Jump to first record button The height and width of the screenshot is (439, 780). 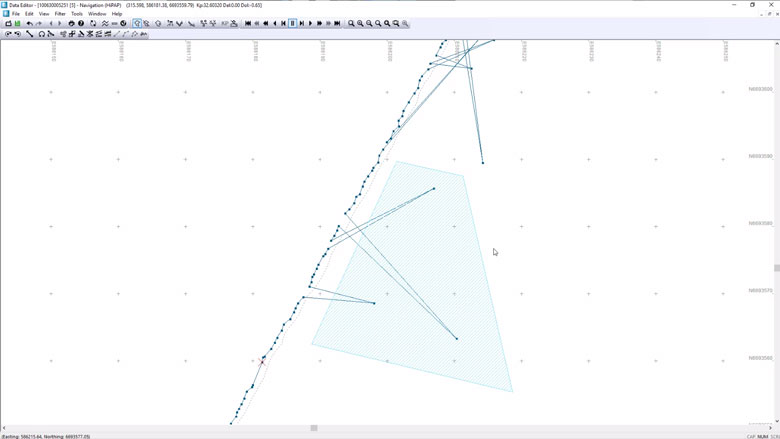coord(248,23)
